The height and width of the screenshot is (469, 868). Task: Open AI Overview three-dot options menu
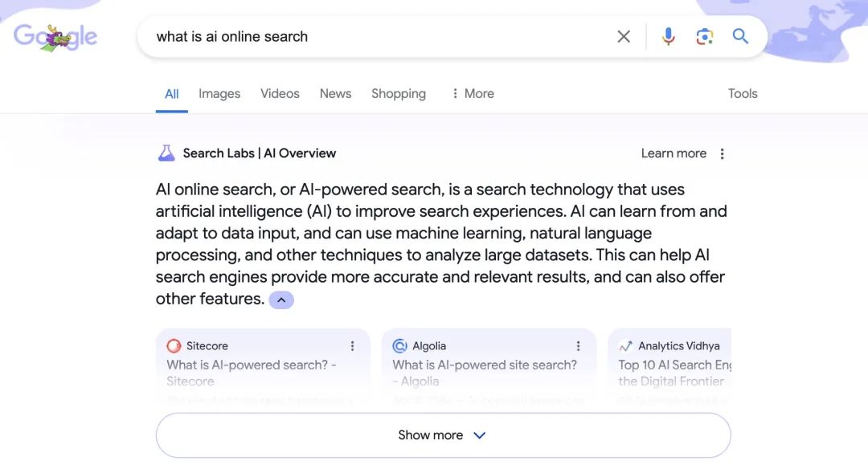click(722, 153)
